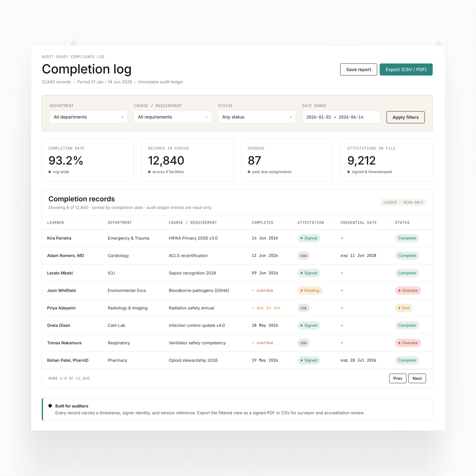Screen dimensions: 476x476
Task: Select learner Rohan Patel, PharmD
Action: (68, 360)
